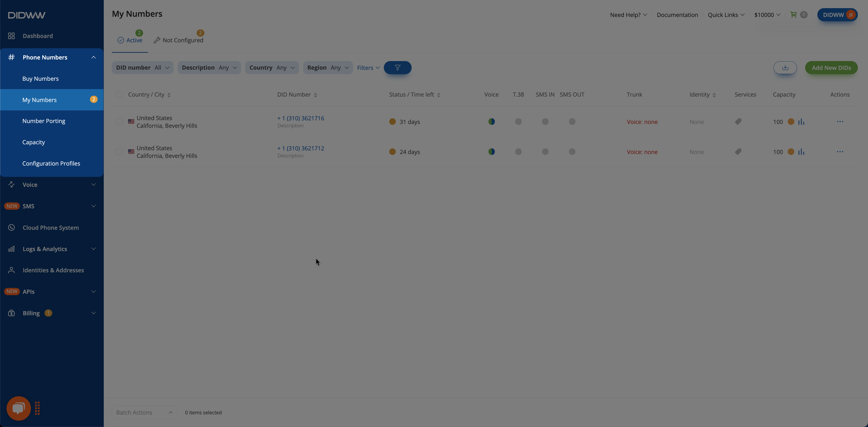Open the + 1 (310) 3621712 number link

coord(301,148)
